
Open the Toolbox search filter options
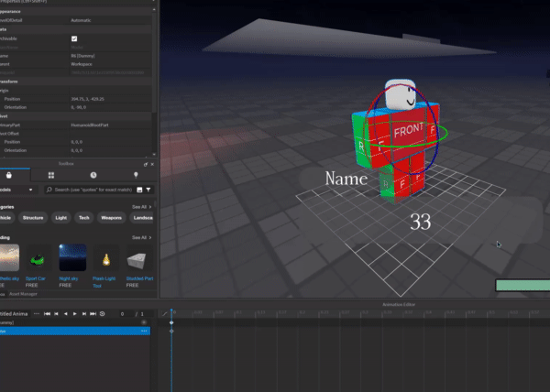click(x=148, y=190)
